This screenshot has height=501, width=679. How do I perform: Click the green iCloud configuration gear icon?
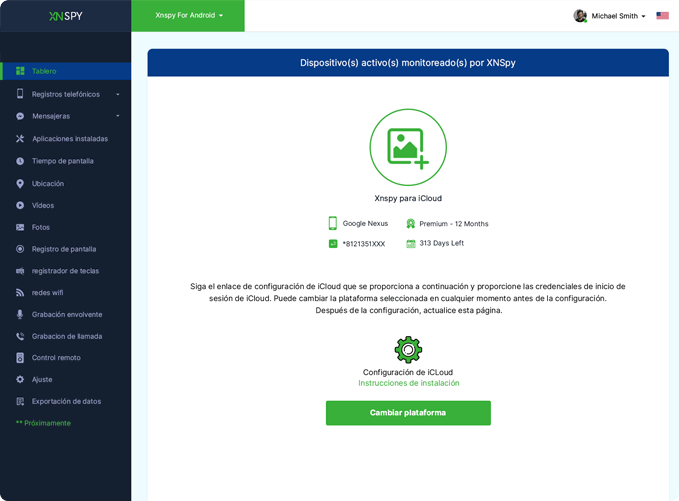coord(408,349)
